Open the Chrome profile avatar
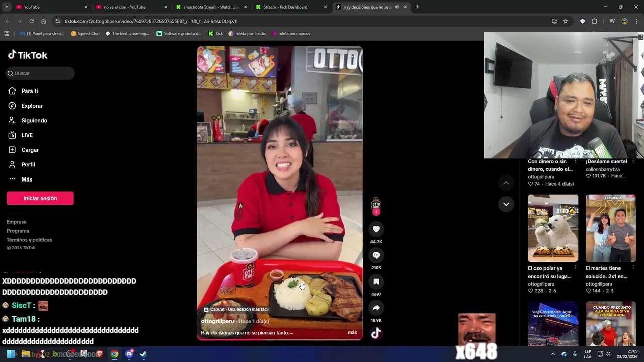This screenshot has height=362, width=644. coord(624,21)
